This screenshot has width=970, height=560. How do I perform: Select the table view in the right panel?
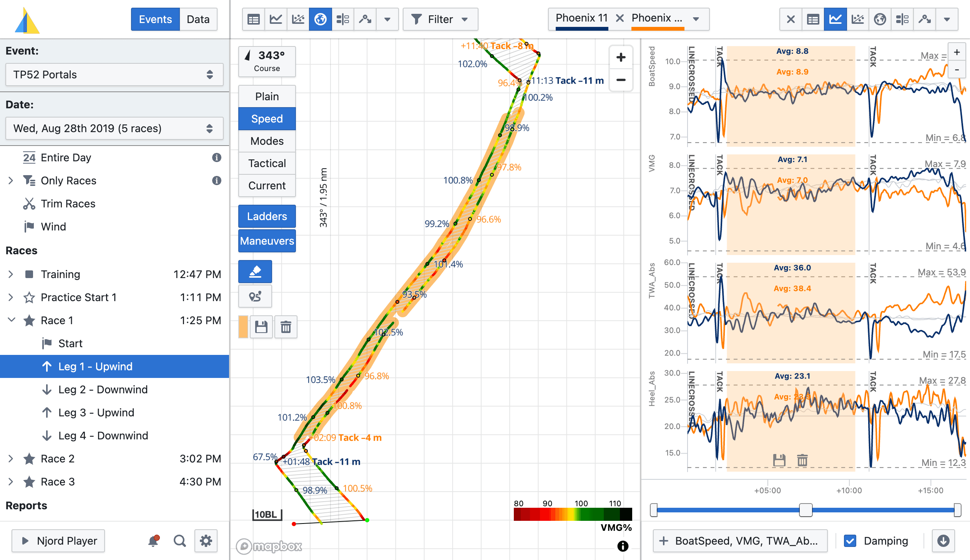pyautogui.click(x=813, y=19)
